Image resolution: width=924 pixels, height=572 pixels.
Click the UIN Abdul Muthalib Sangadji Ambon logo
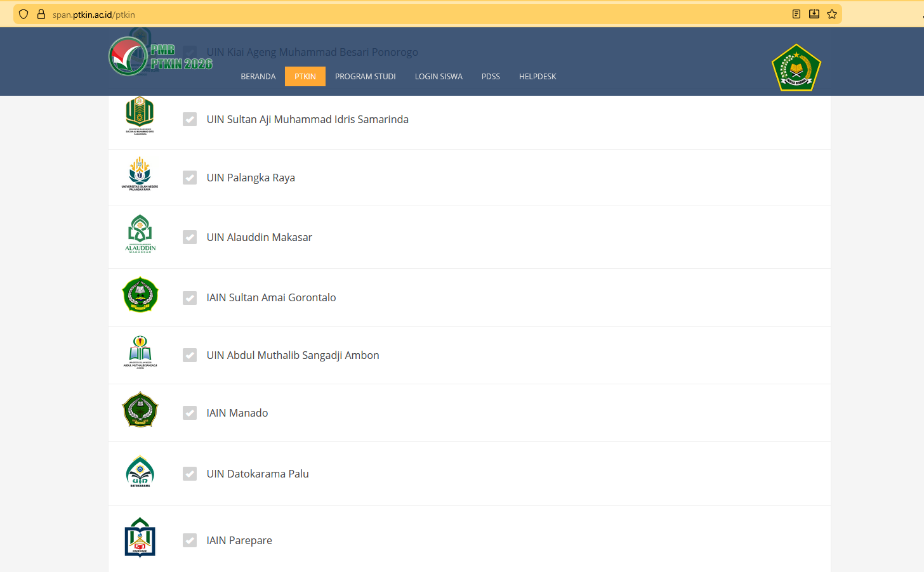(x=140, y=353)
